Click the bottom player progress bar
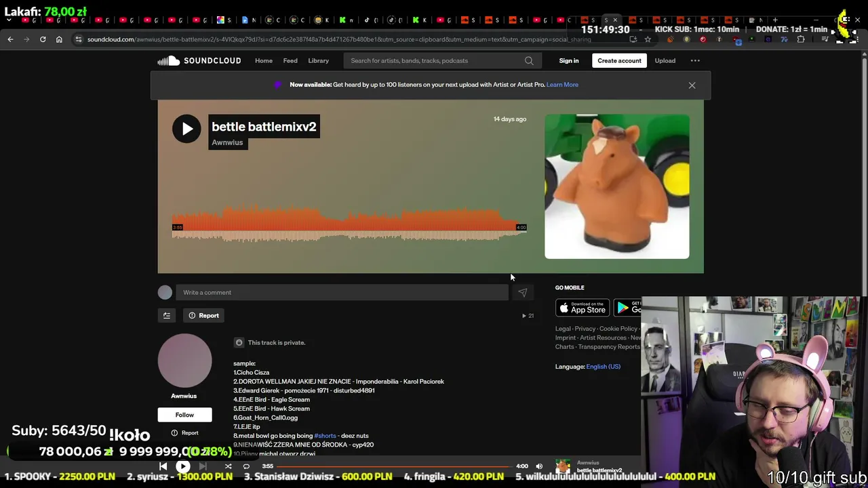This screenshot has height=488, width=868. (395, 466)
